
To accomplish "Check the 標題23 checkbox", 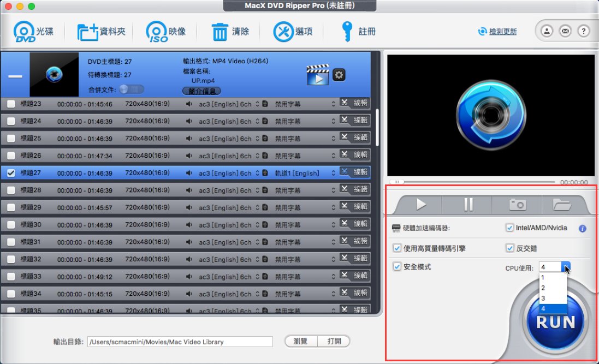I will tap(11, 104).
